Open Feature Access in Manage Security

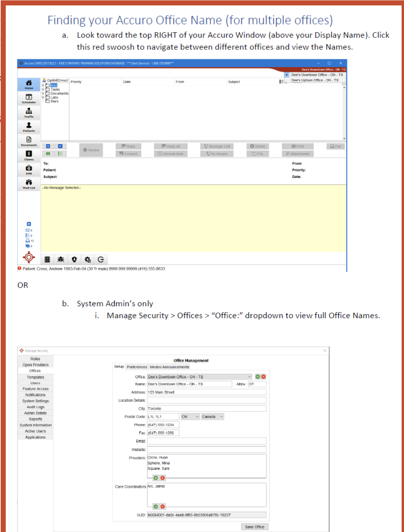(36, 389)
